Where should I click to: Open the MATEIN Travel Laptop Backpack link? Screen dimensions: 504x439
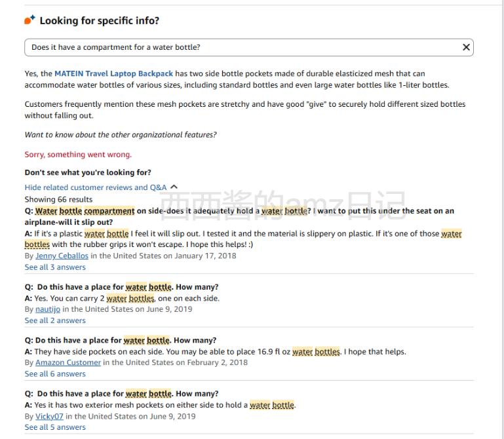click(113, 73)
